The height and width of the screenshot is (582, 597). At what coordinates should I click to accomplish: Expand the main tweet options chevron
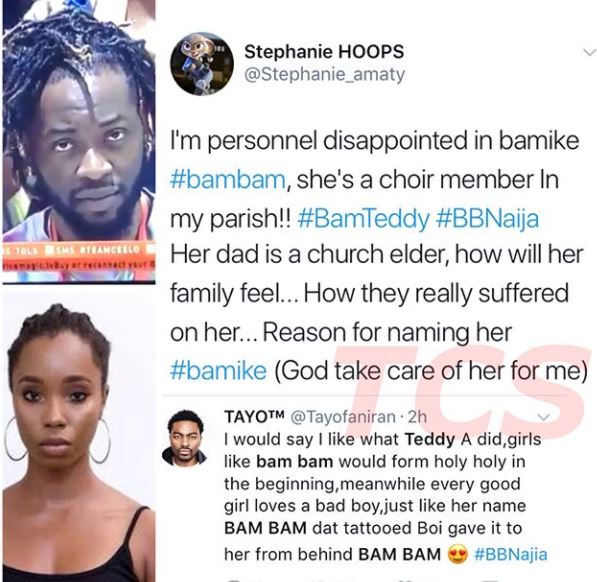[x=589, y=52]
